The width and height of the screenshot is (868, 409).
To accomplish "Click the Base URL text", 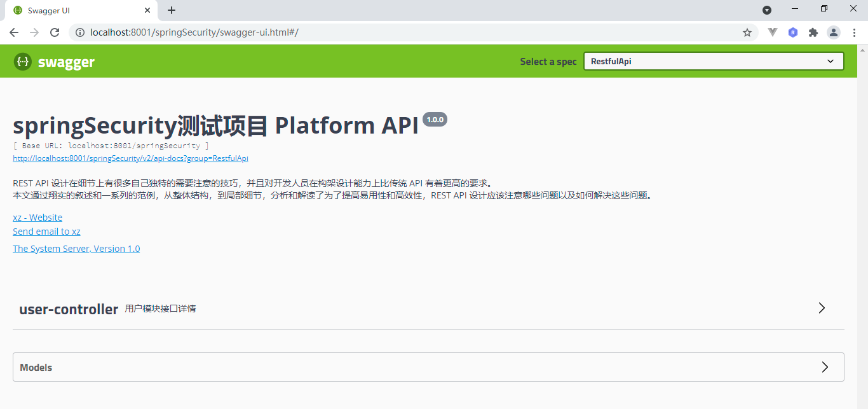I will [x=111, y=146].
